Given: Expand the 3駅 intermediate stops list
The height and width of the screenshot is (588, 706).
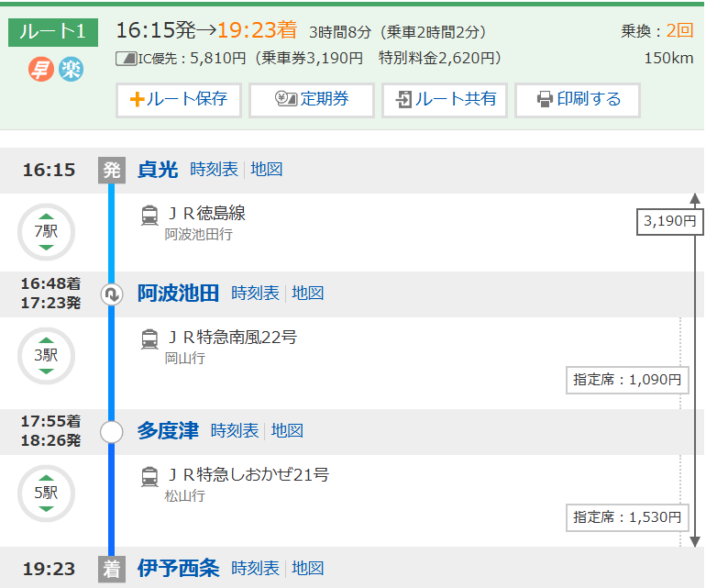Looking at the screenshot, I should (46, 356).
